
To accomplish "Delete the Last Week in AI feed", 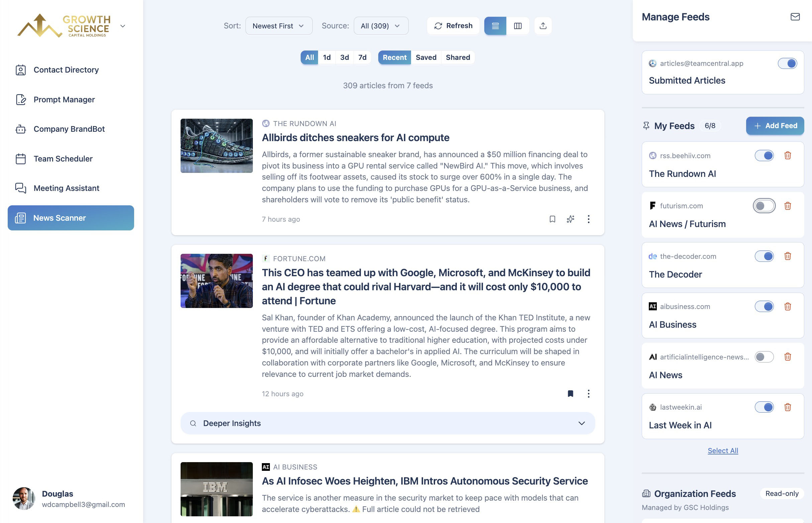I will (x=788, y=407).
